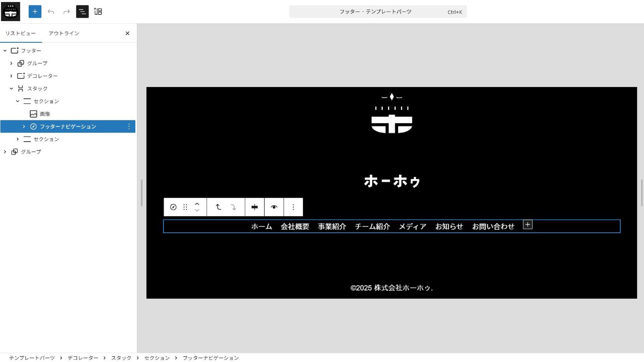Expand the フッターナビゲーション tree item
Viewport: 644px width, 362px height.
click(24, 126)
